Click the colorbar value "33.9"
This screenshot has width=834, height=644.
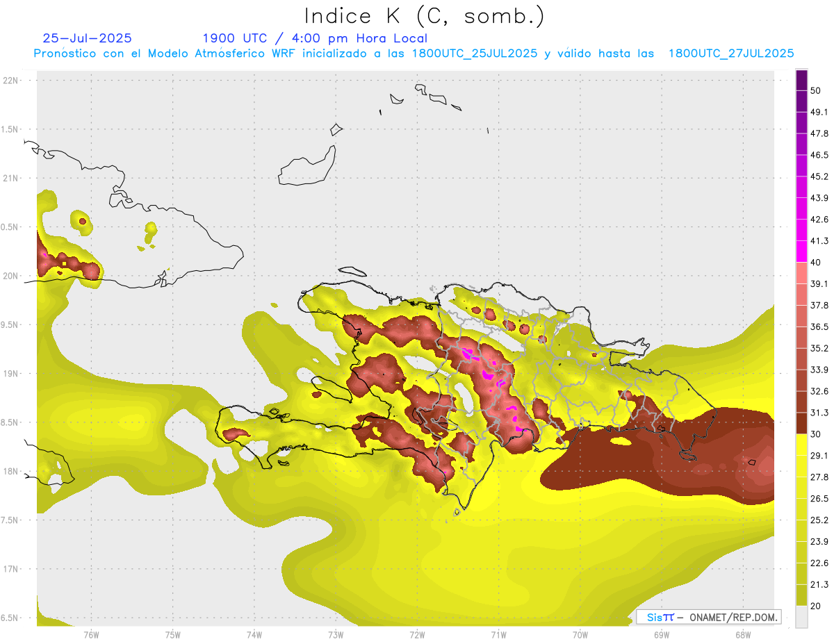pos(819,370)
